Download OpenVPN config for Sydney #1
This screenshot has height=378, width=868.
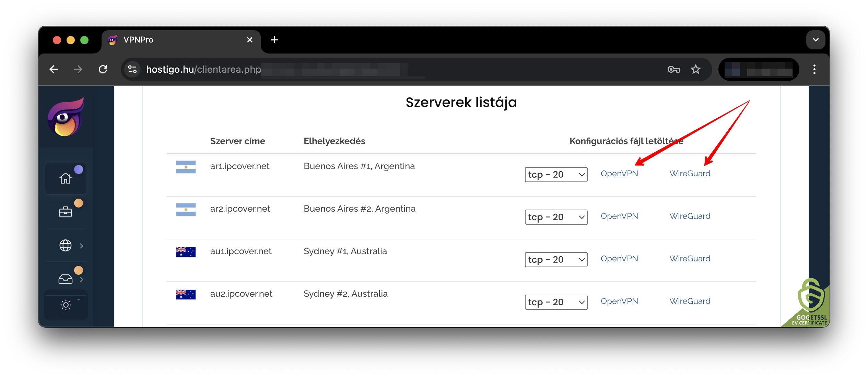[619, 259]
